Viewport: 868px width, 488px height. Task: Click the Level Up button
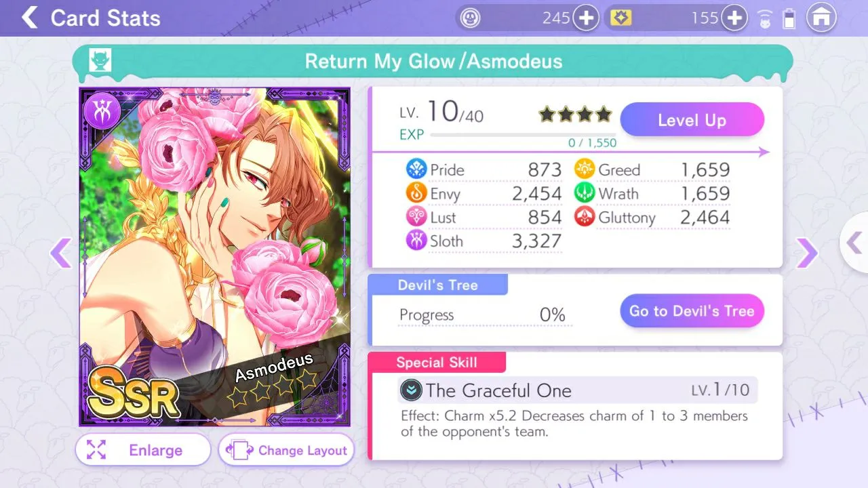point(692,120)
